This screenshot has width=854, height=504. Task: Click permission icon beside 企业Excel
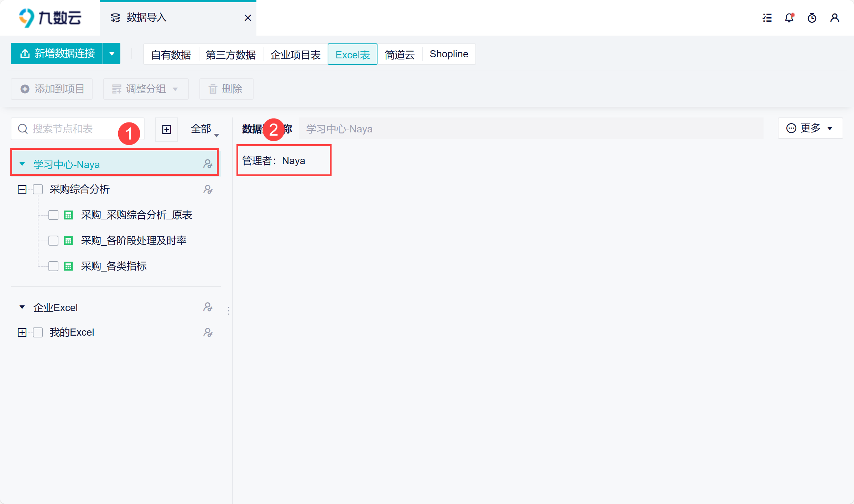click(208, 307)
